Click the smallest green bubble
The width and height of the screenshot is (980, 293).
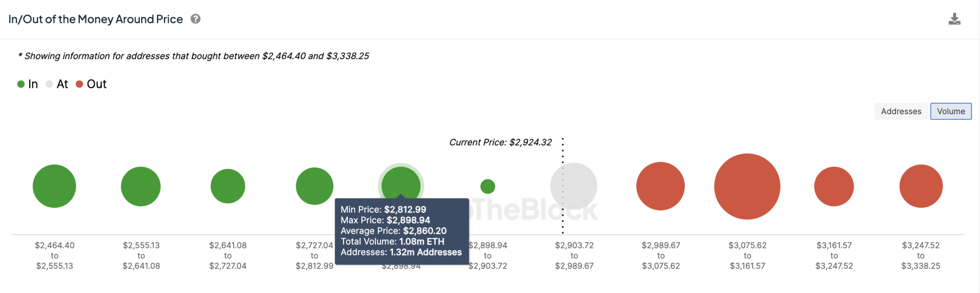pyautogui.click(x=488, y=186)
